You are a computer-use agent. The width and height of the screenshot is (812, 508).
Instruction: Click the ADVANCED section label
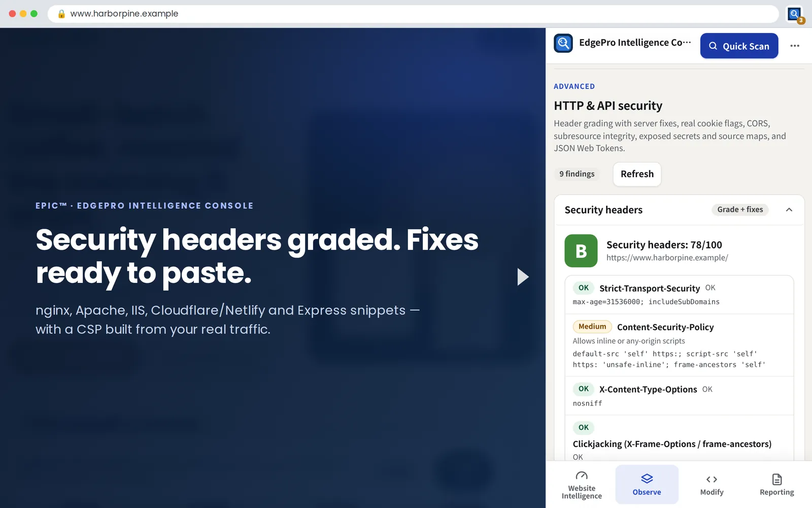[574, 86]
